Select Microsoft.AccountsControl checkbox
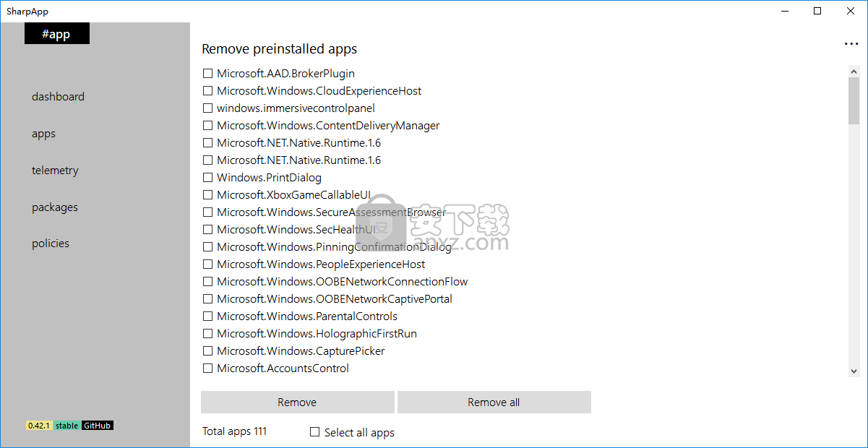Image resolution: width=868 pixels, height=448 pixels. coord(208,369)
